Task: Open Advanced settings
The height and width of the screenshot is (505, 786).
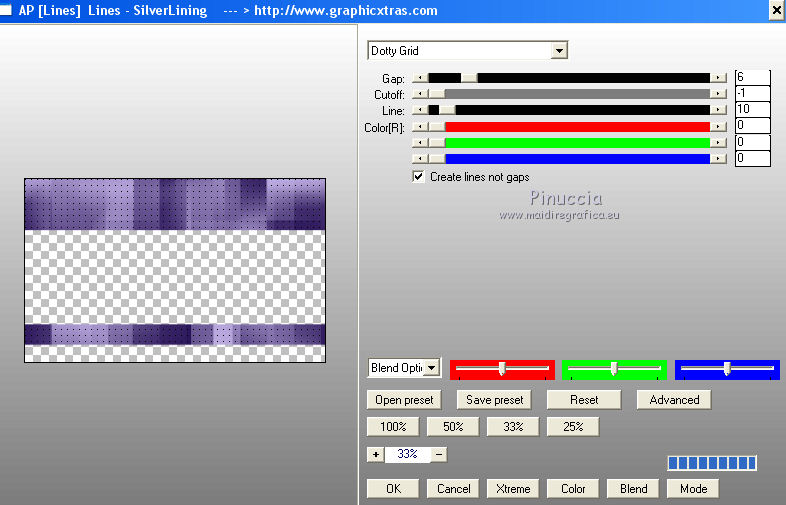Action: tap(674, 400)
